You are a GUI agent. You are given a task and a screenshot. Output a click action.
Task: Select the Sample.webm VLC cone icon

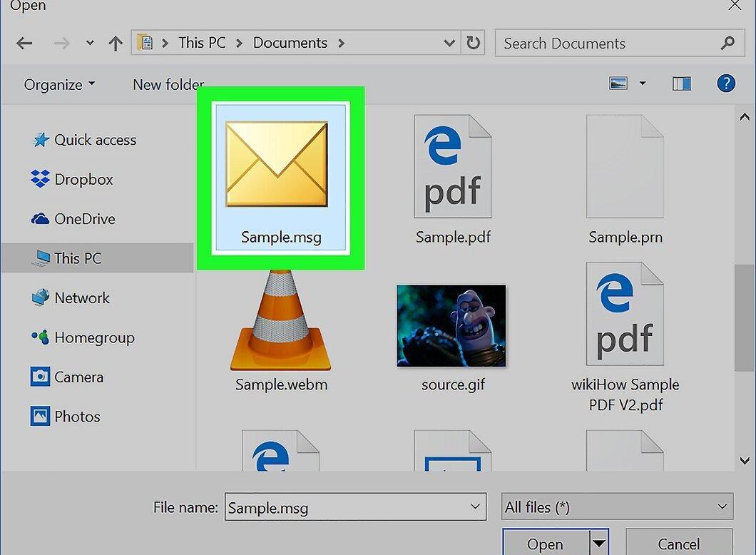pyautogui.click(x=280, y=320)
